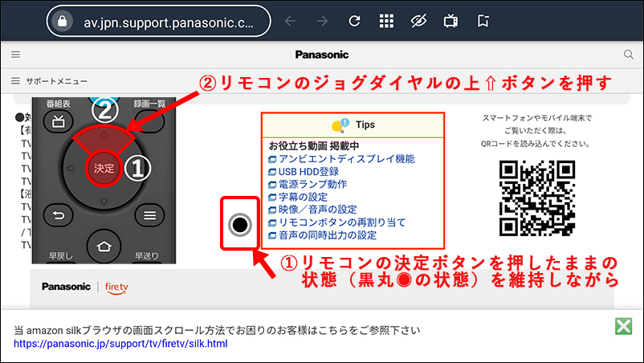Open bookmarks icon in browser toolbar

[483, 22]
